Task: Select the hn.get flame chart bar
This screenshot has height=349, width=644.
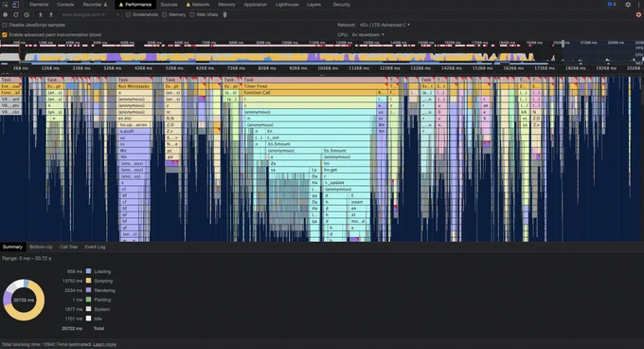Action: (x=347, y=170)
